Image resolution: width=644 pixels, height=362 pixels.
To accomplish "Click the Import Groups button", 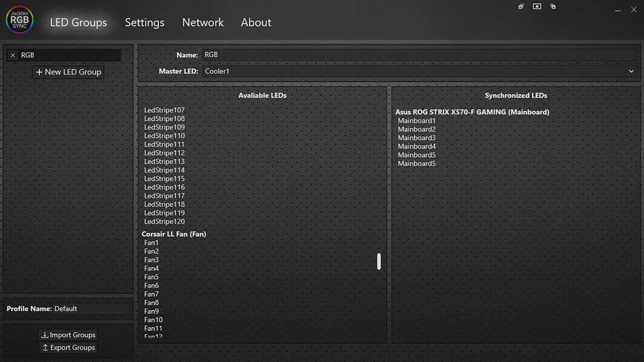I will tap(68, 334).
